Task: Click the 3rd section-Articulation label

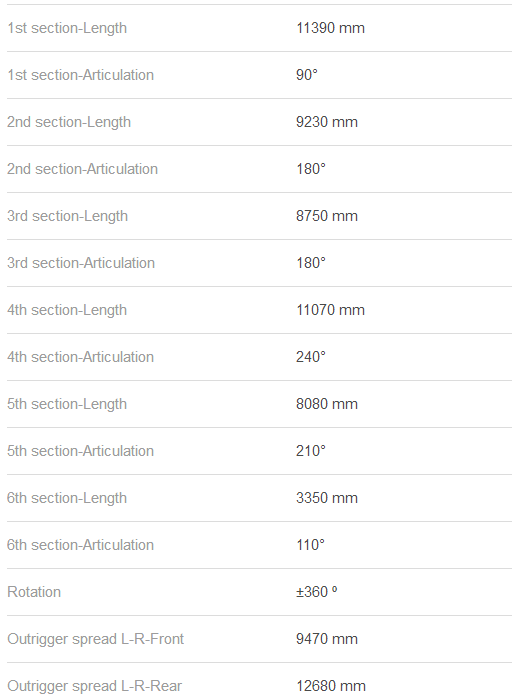Action: tap(81, 263)
